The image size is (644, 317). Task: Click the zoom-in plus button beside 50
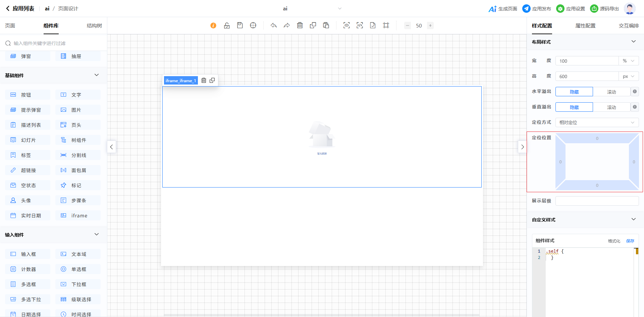pyautogui.click(x=430, y=25)
